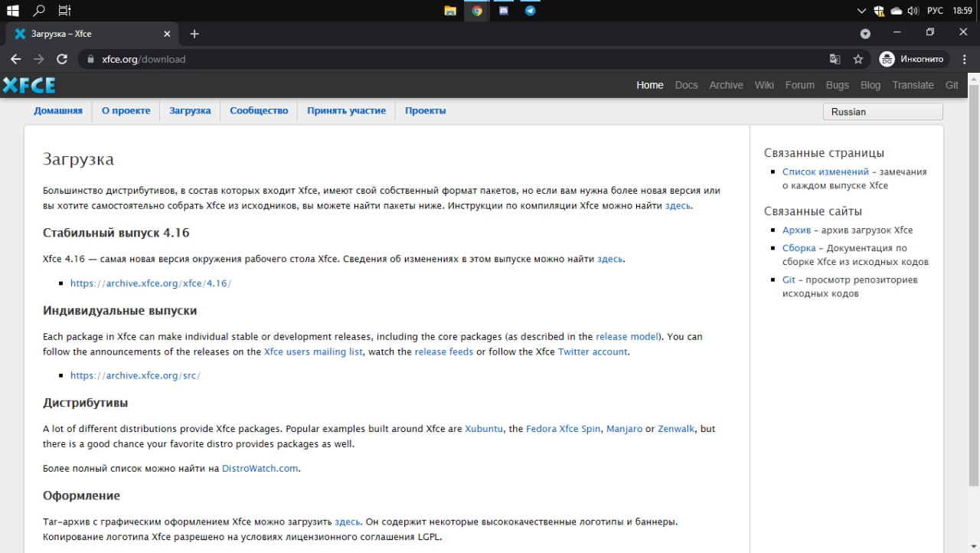
Task: Open File Explorer from the taskbar
Action: [450, 11]
